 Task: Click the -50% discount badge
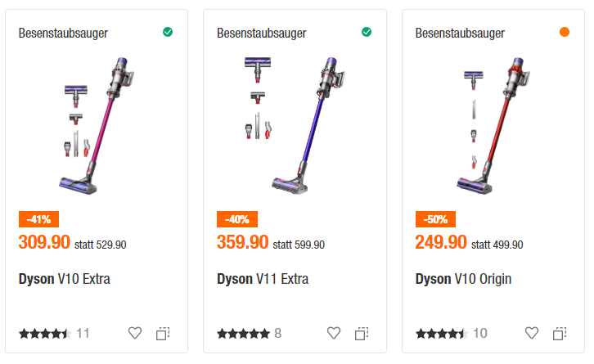(433, 219)
